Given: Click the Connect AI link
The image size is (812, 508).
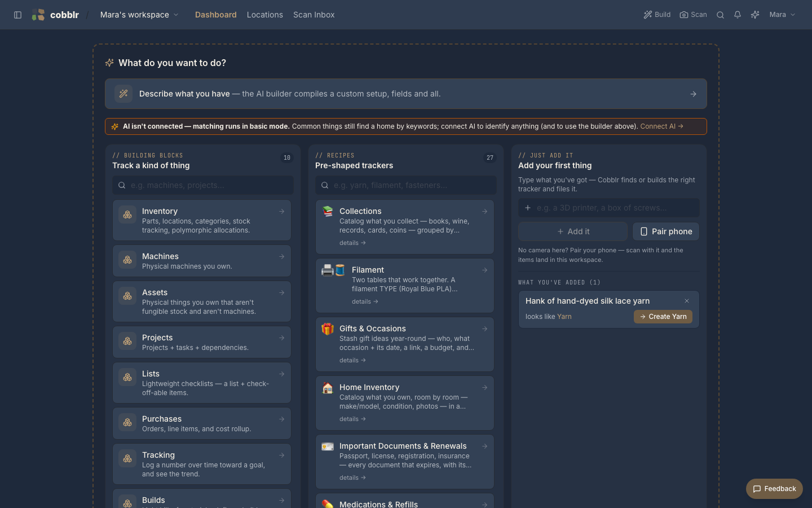Looking at the screenshot, I should (x=661, y=126).
